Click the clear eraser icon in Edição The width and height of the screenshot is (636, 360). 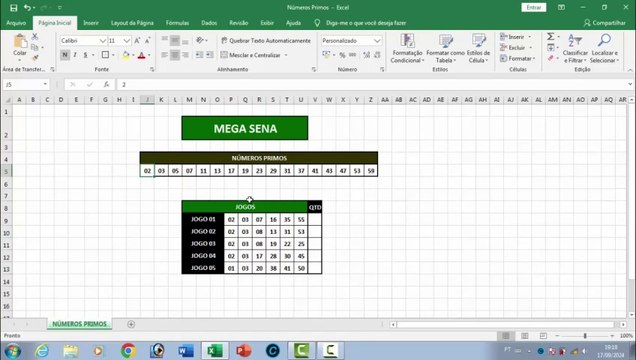[550, 58]
